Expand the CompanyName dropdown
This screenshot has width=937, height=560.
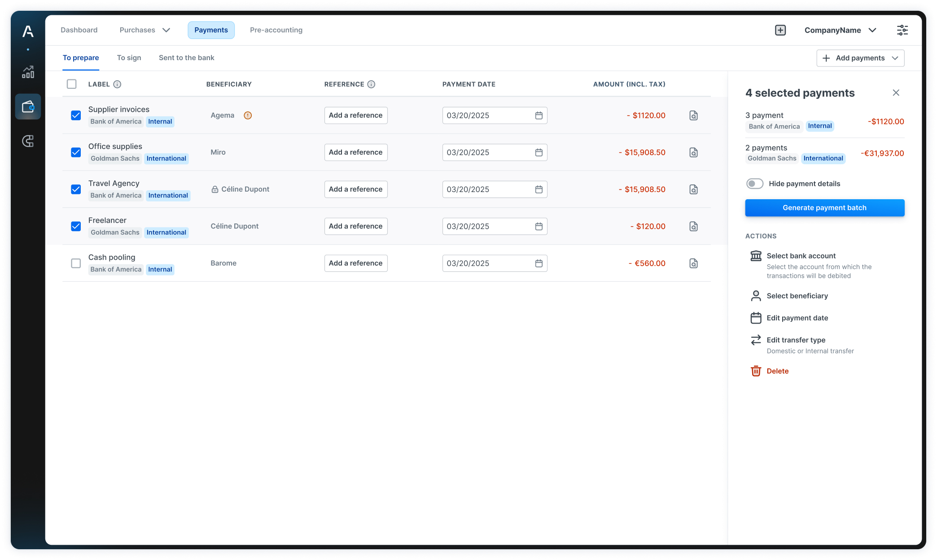click(873, 30)
